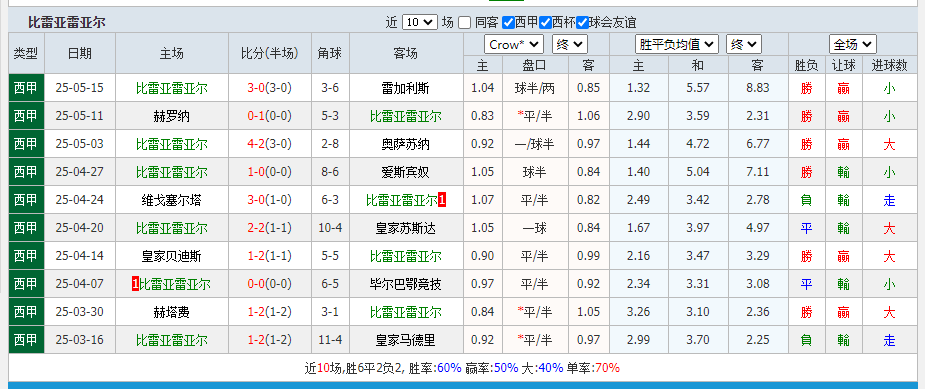Click the 大 40% summary value

pos(550,368)
